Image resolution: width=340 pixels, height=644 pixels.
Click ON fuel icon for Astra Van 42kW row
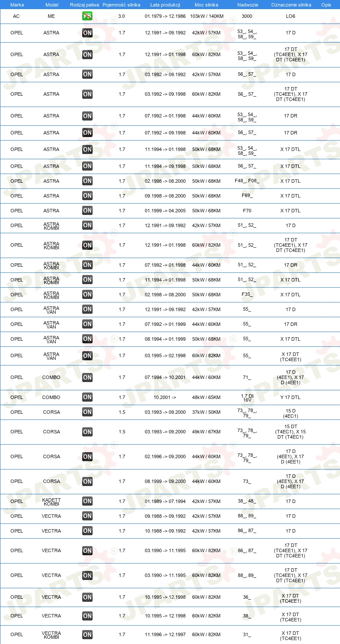[x=87, y=309]
